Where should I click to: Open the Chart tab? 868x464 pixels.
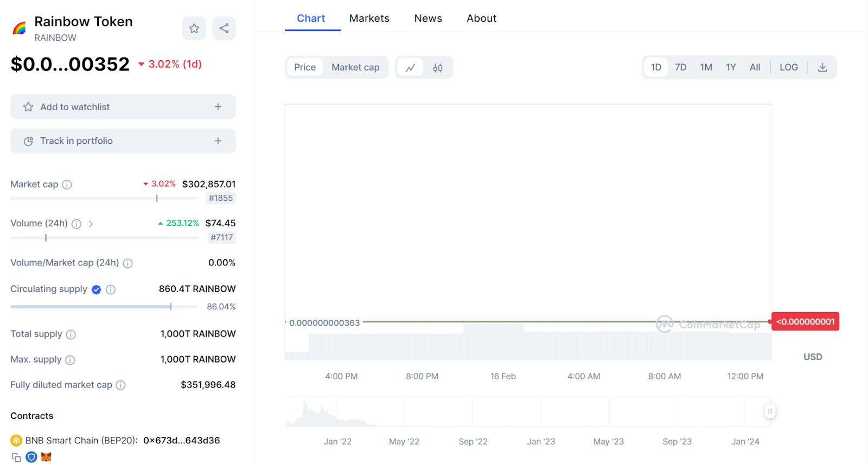311,18
